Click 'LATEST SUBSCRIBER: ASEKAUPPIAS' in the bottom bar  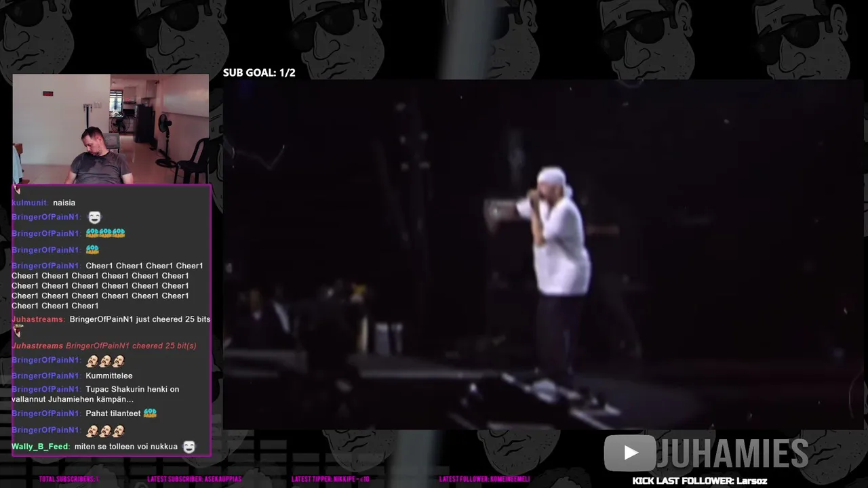(x=194, y=479)
